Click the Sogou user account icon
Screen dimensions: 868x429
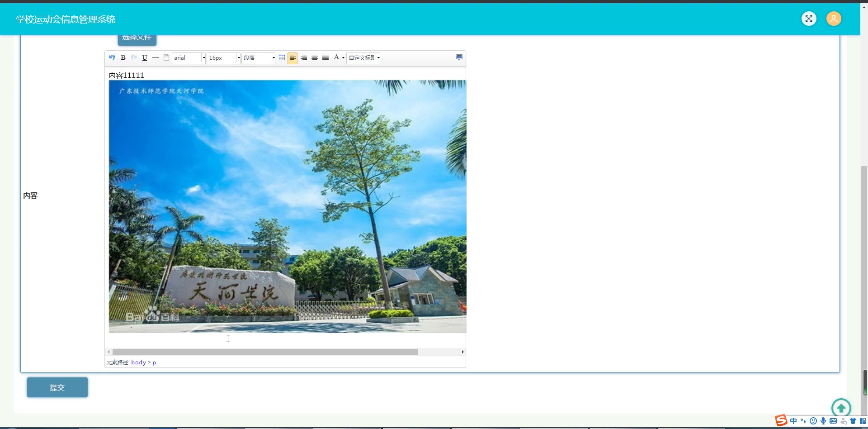(843, 421)
